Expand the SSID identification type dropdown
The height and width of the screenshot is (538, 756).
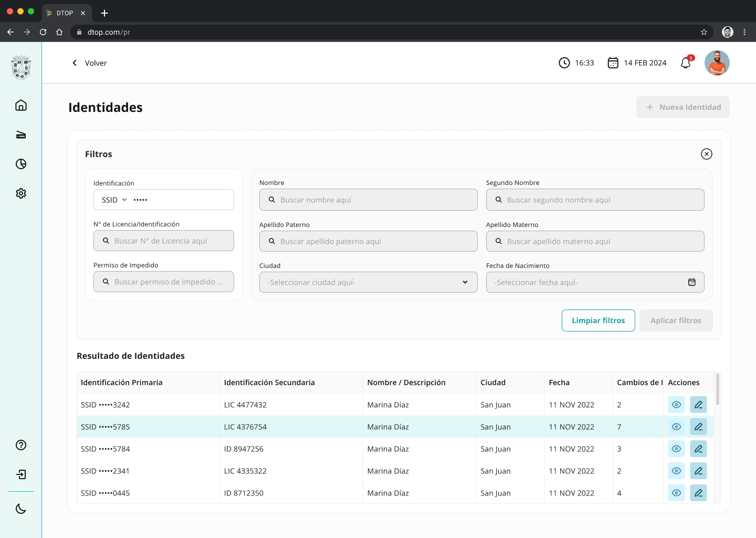(114, 200)
